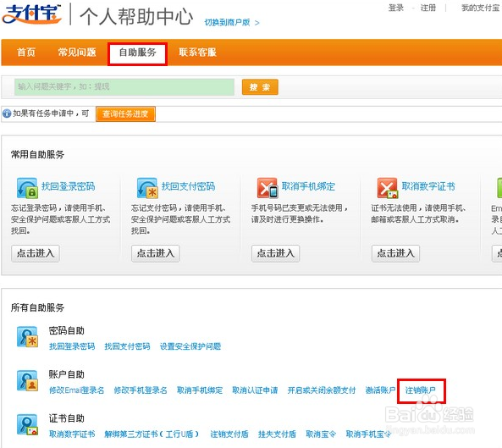
Task: Click 解绑第三方证书(工行U盾) link
Action: tap(152, 434)
